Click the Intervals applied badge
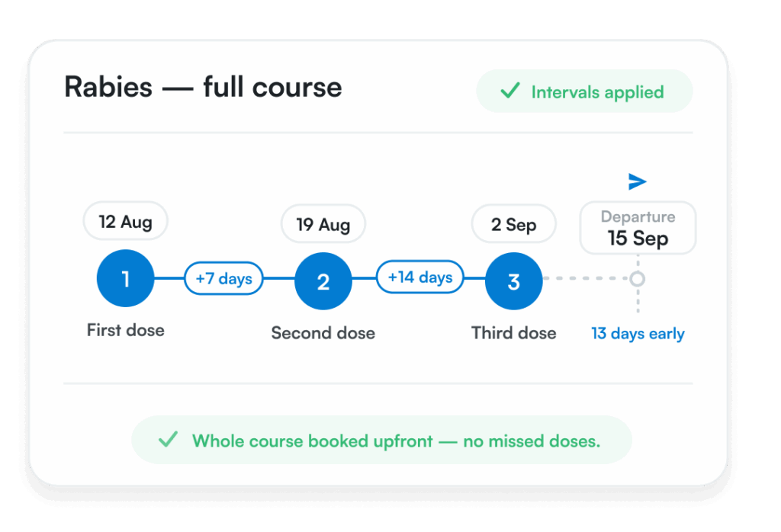 pos(585,91)
